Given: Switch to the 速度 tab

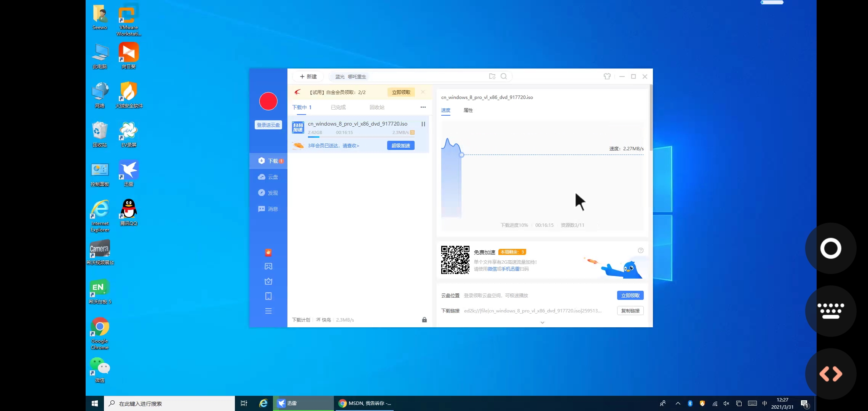Looking at the screenshot, I should click(x=446, y=110).
